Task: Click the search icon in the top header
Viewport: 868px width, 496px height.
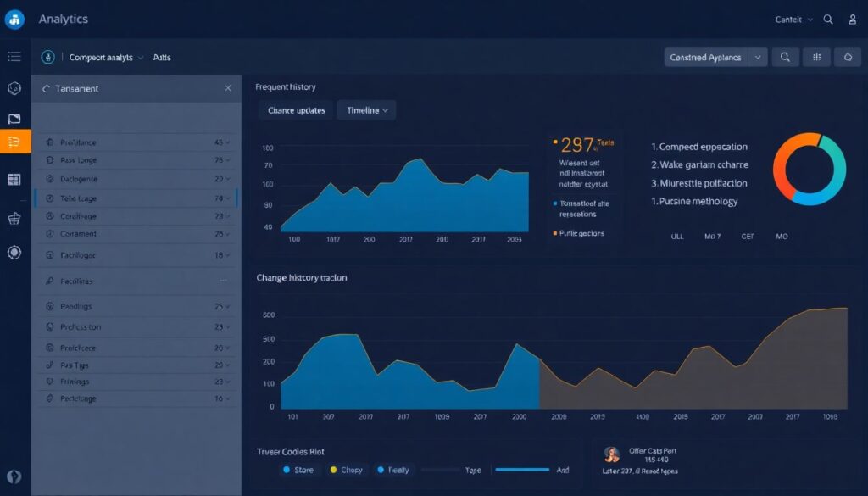Action: 828,20
